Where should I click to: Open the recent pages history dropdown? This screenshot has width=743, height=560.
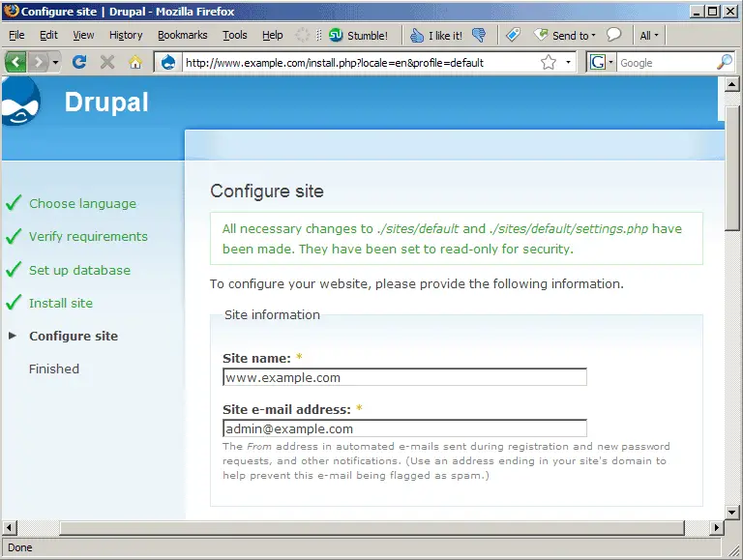coord(55,62)
